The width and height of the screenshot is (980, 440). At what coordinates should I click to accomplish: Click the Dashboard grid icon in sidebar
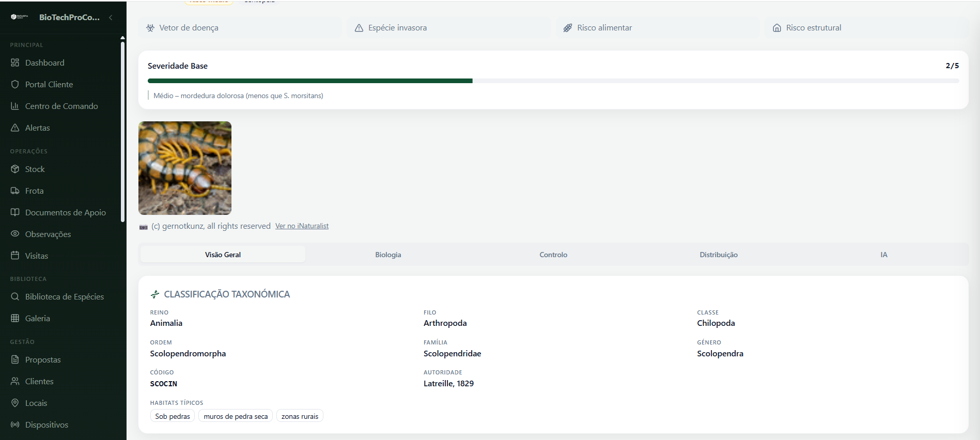pos(15,62)
